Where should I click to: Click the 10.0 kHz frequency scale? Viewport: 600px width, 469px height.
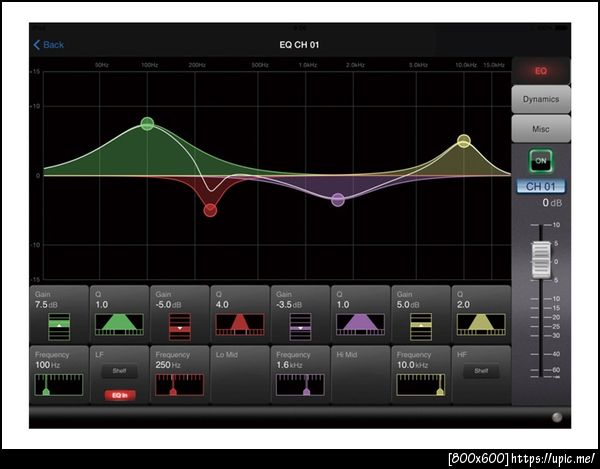click(421, 385)
